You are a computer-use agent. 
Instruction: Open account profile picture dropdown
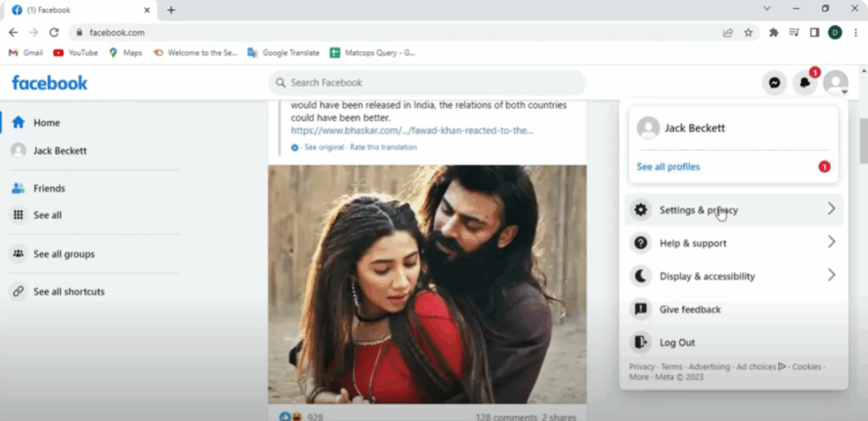(836, 83)
